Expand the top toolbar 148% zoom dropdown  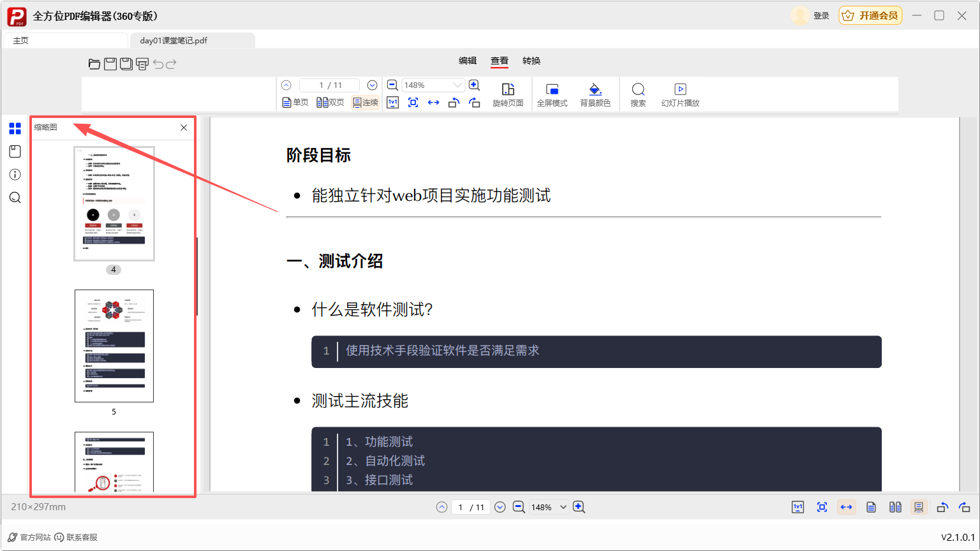point(457,85)
